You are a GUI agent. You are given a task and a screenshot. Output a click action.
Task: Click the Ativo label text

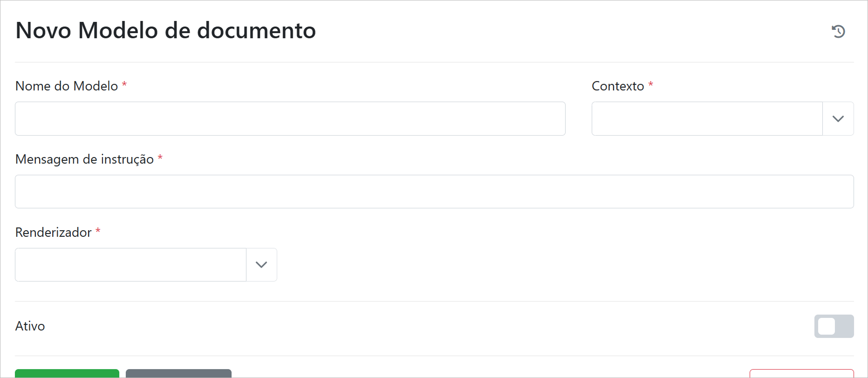[30, 326]
